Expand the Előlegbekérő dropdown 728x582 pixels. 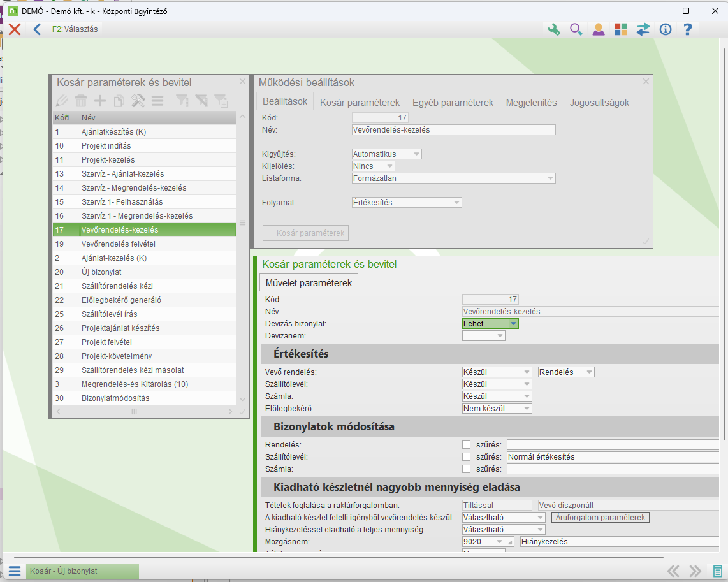[527, 409]
